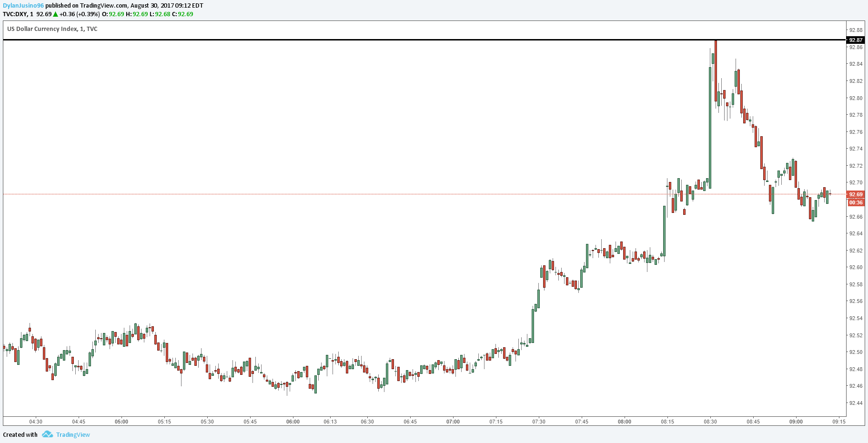
Task: Click the green up-arrow change indicator
Action: pyautogui.click(x=55, y=14)
